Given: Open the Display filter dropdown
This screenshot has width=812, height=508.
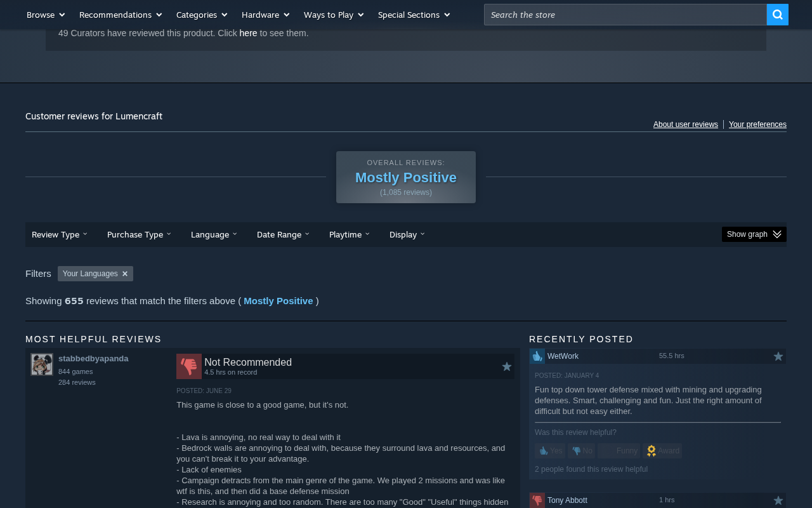Looking at the screenshot, I should [407, 234].
